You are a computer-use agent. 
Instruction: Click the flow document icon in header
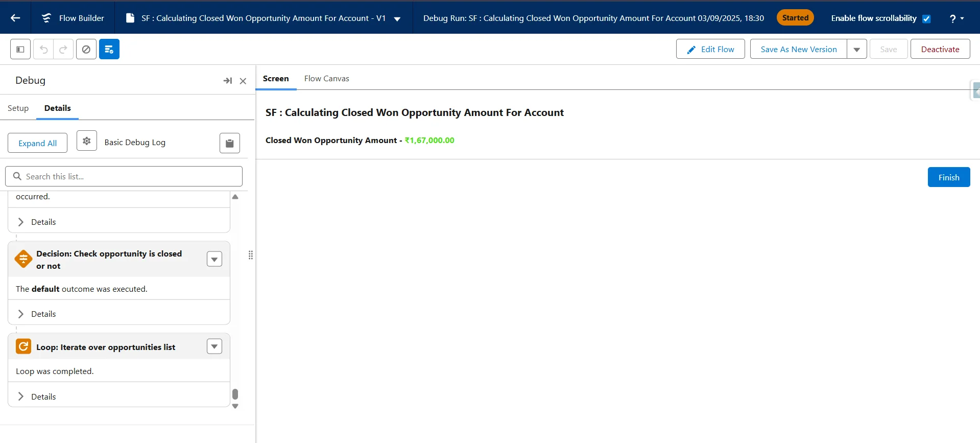point(130,18)
